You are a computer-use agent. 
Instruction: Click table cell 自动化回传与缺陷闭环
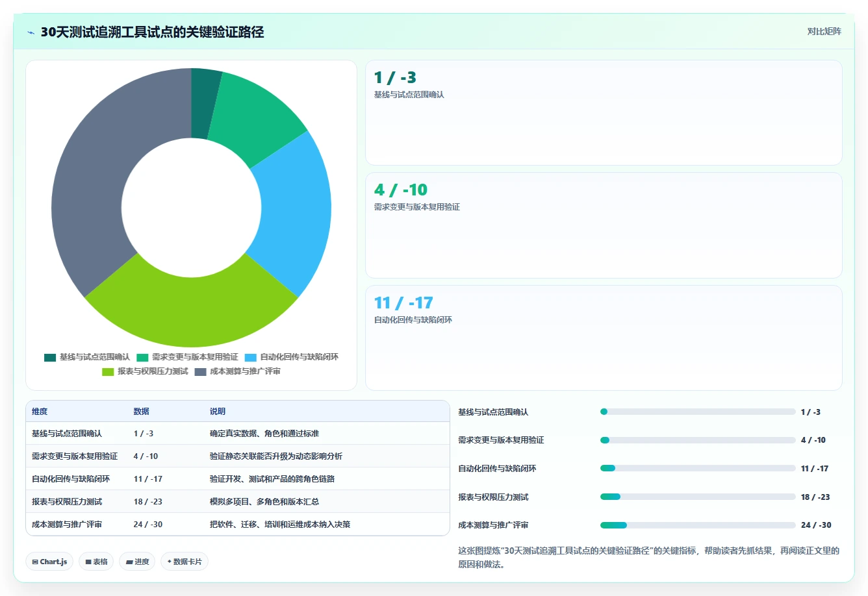coord(71,479)
